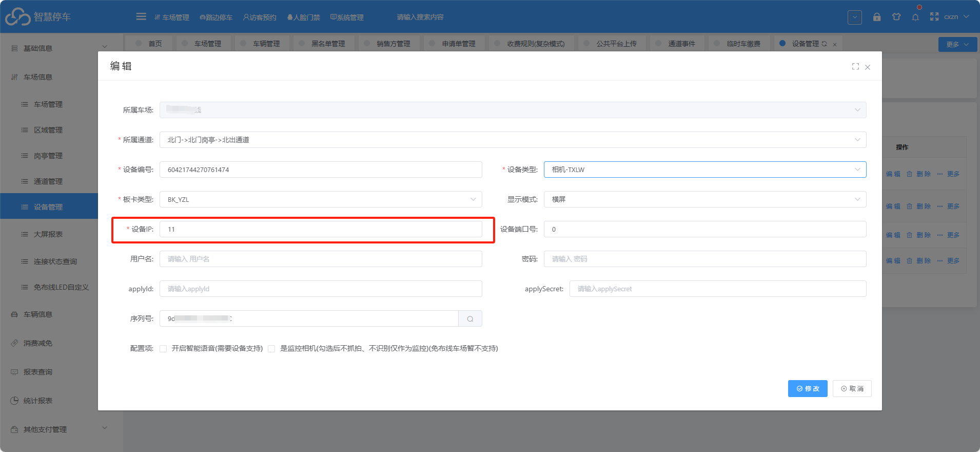This screenshot has width=980, height=452.
Task: Toggle browser fullscreen icon beside cxzn
Action: pyautogui.click(x=934, y=17)
